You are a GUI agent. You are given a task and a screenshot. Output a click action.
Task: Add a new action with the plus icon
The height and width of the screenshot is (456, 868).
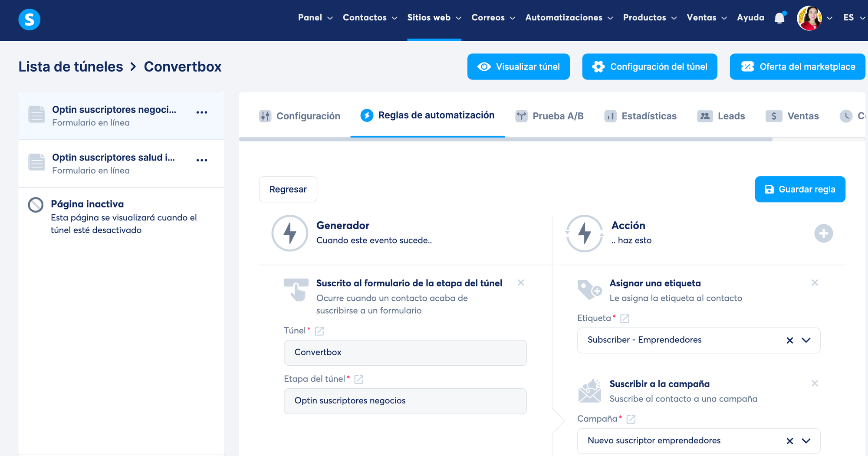tap(824, 233)
